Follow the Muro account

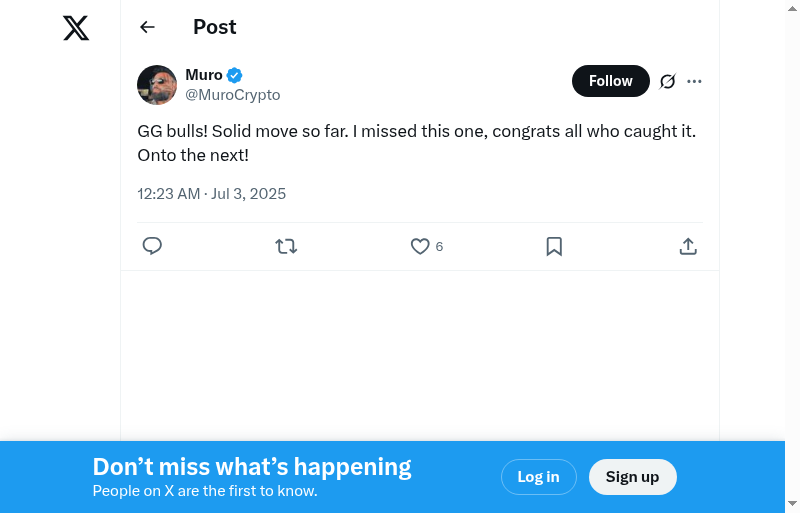click(x=610, y=81)
